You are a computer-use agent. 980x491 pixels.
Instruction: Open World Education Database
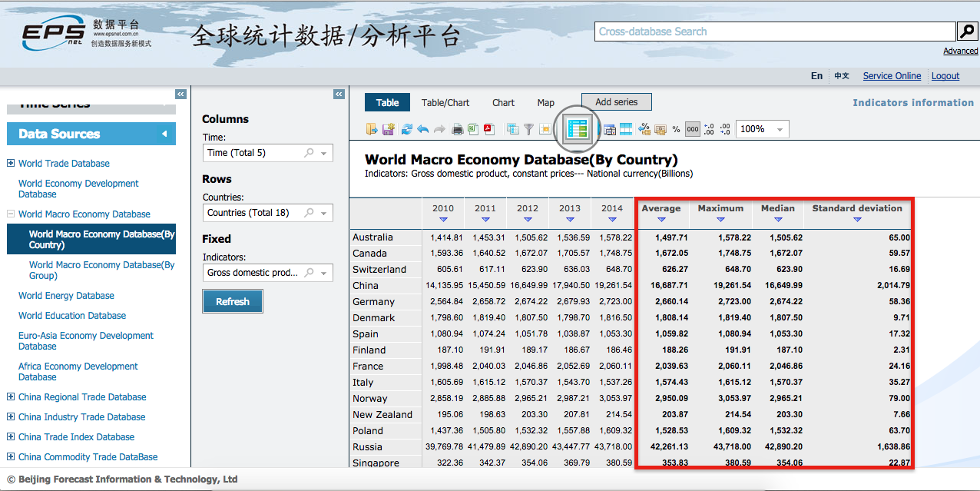tap(72, 315)
